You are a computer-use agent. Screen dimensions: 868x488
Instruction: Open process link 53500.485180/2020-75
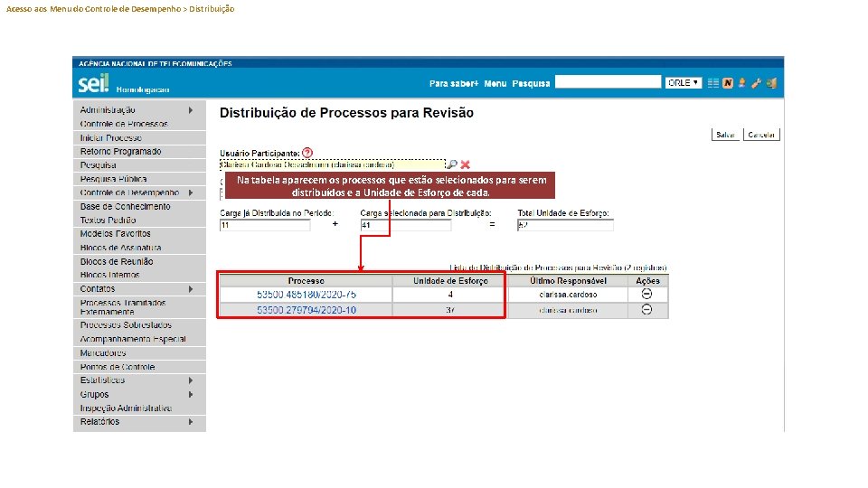307,295
